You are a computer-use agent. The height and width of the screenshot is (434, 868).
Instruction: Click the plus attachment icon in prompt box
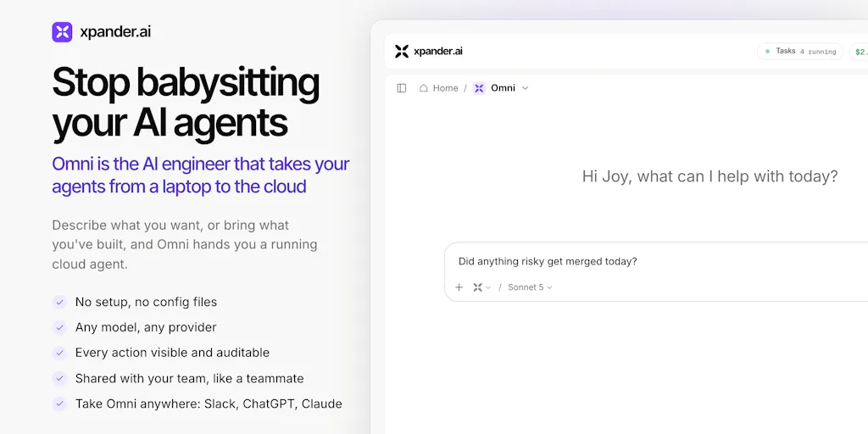[x=459, y=287]
